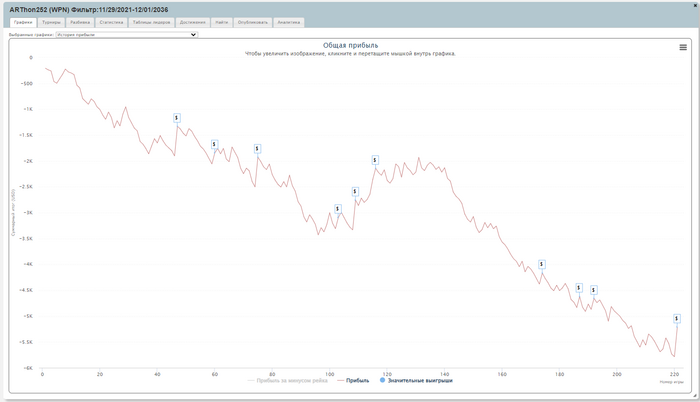The width and height of the screenshot is (700, 402).
Task: Select the Графики tab
Action: [23, 22]
